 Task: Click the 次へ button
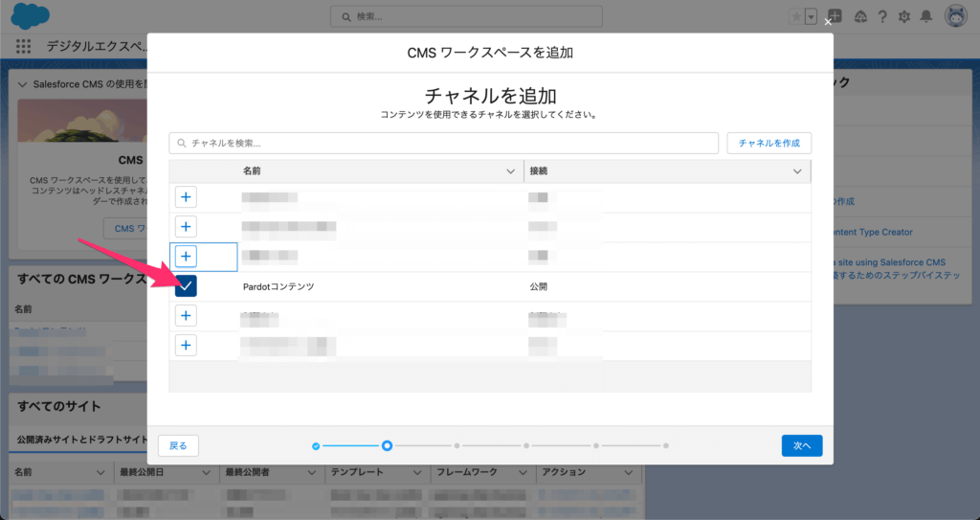point(802,445)
